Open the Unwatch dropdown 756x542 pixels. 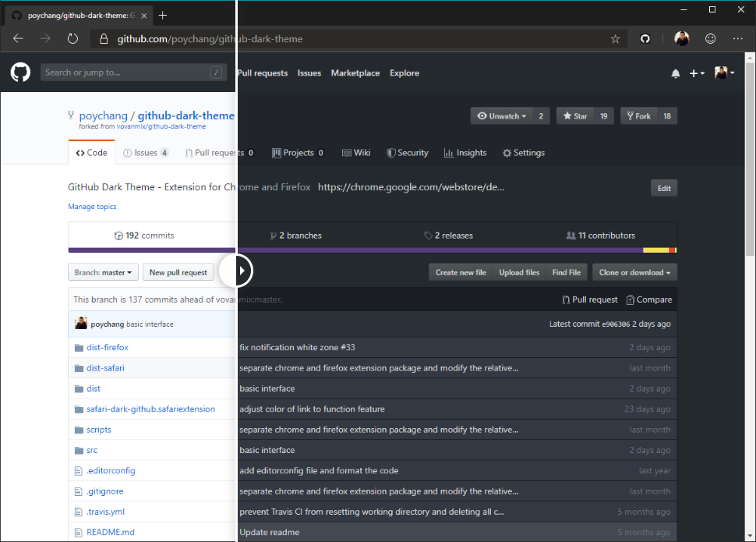[501, 116]
